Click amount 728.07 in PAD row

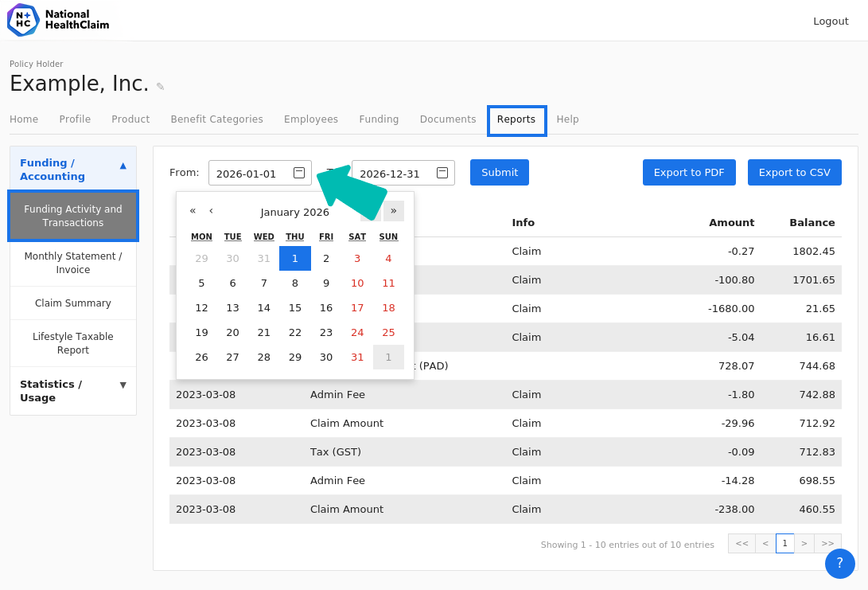736,365
